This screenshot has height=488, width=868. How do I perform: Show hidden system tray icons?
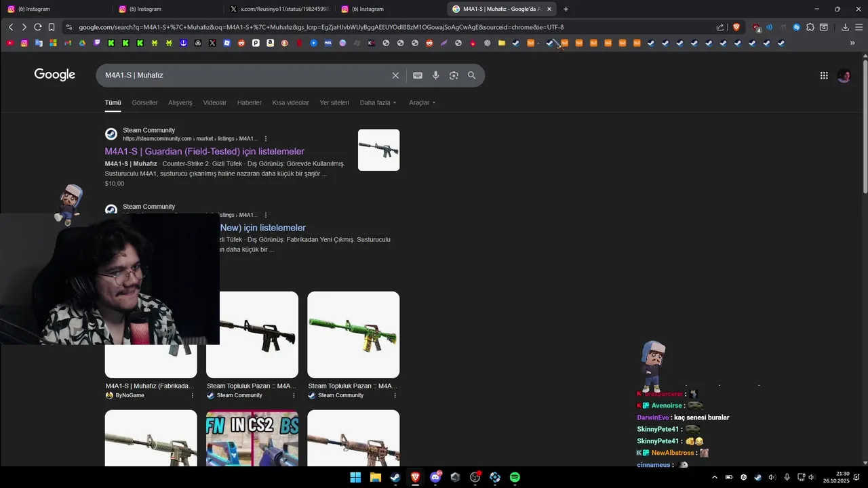[x=715, y=477]
